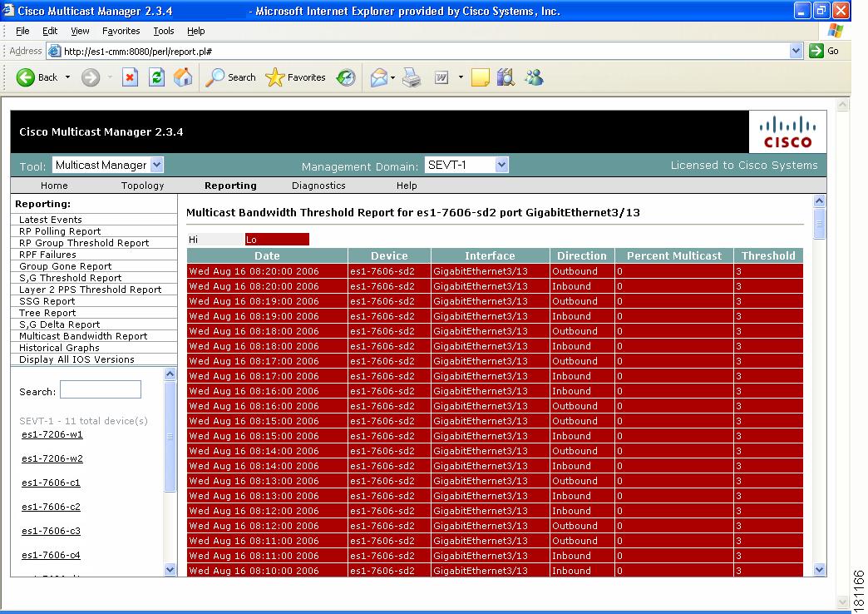Print the page using the printer icon
The image size is (868, 614).
pyautogui.click(x=412, y=77)
